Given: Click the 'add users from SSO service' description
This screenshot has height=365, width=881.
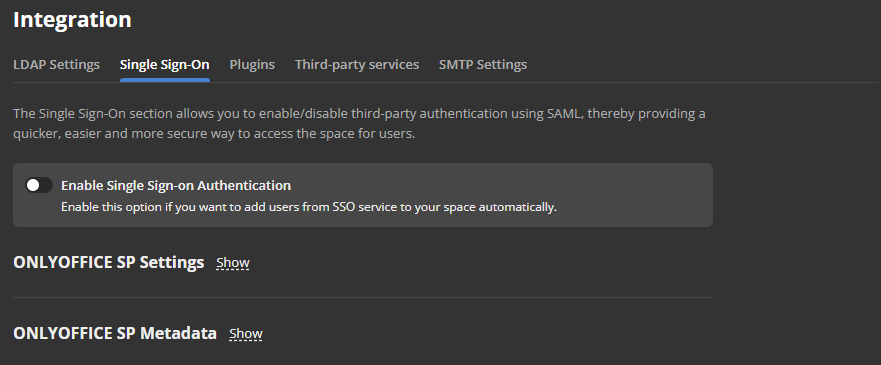Looking at the screenshot, I should point(308,207).
